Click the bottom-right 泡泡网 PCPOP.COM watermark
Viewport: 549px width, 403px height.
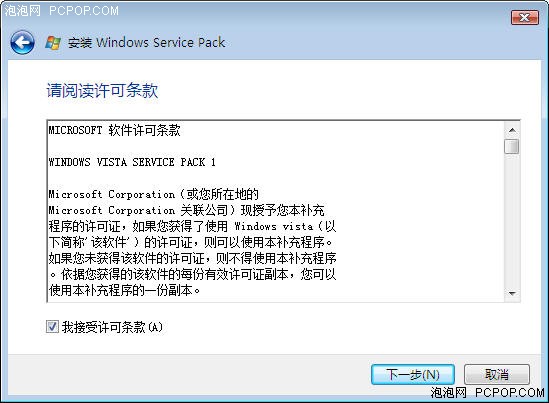(x=487, y=392)
